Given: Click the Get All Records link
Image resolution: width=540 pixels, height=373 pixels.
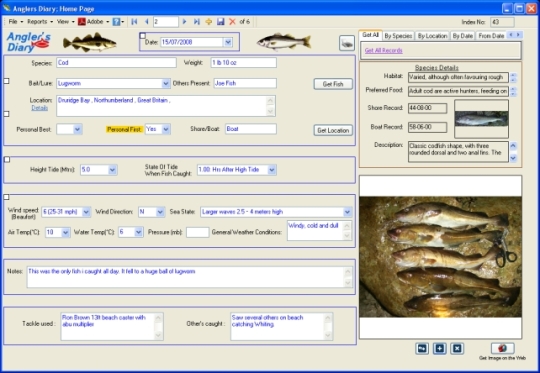Looking at the screenshot, I should pyautogui.click(x=383, y=50).
